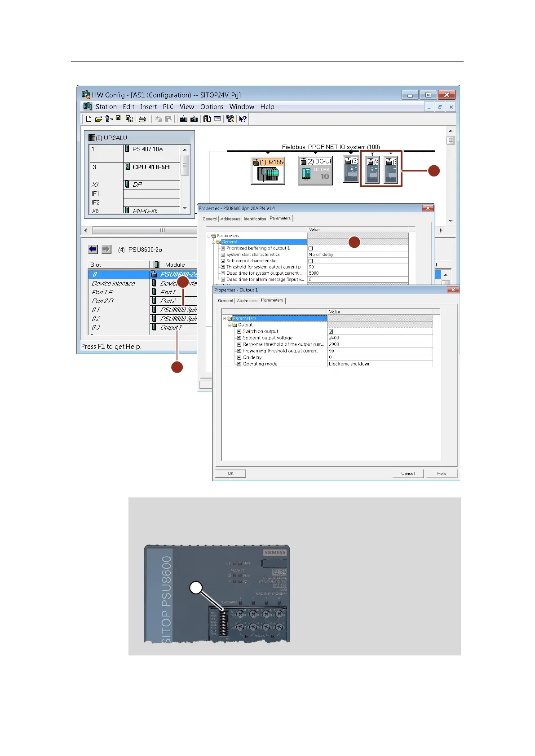Click the network view vertical scrollbar thumb

point(451,141)
